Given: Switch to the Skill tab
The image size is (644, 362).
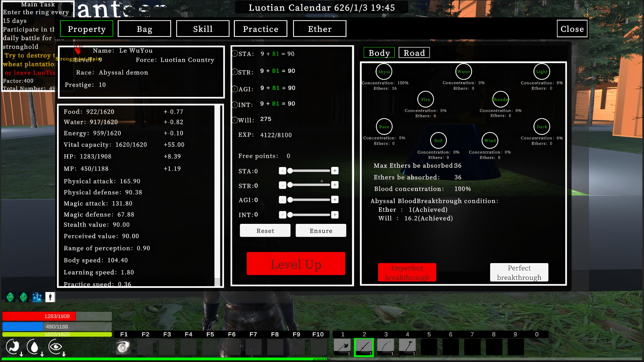Looking at the screenshot, I should tap(203, 29).
